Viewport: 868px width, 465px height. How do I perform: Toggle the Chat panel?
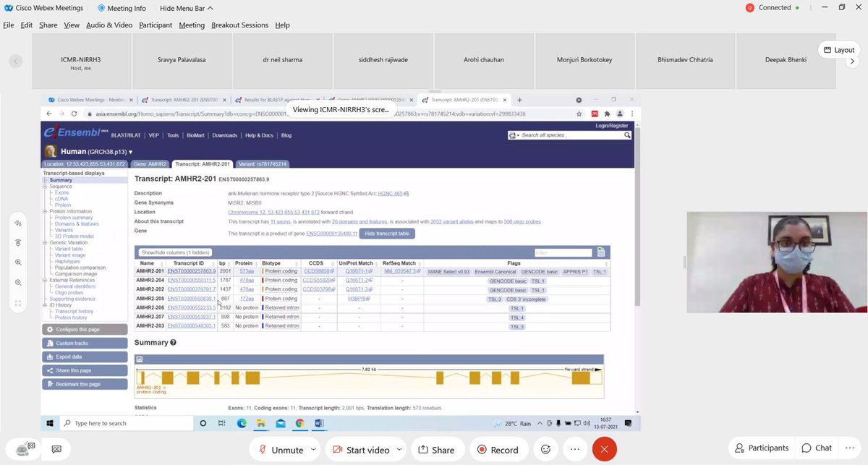[x=816, y=448]
